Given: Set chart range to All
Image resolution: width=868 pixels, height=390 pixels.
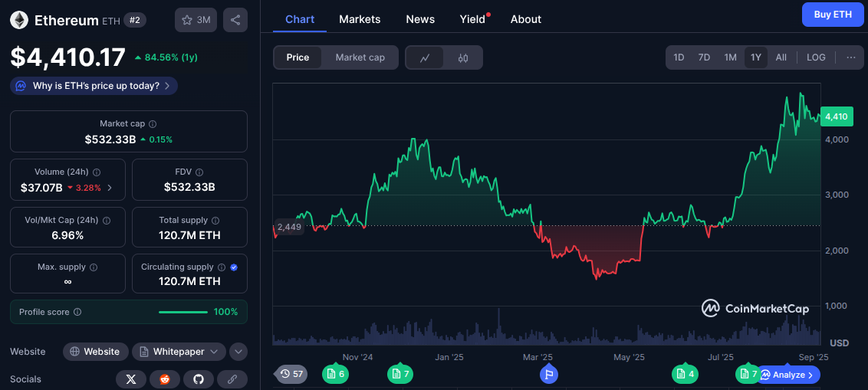Looking at the screenshot, I should click(781, 57).
